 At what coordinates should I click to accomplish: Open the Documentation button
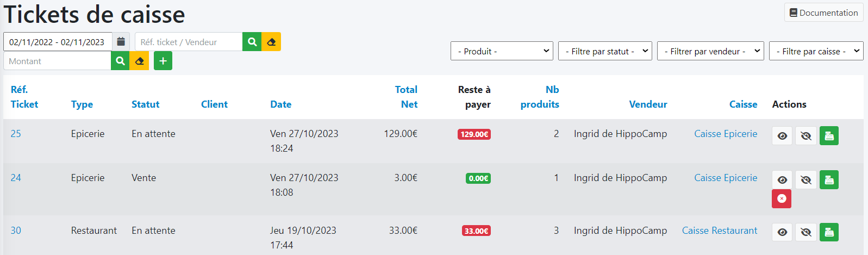[x=823, y=13]
